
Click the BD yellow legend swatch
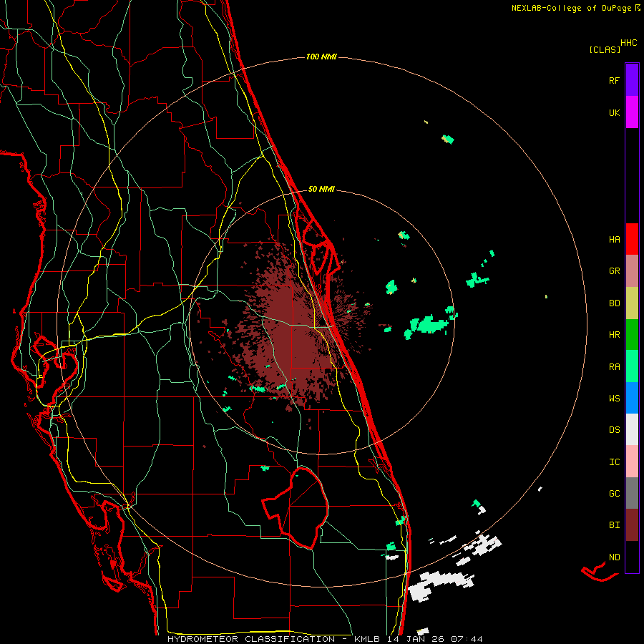tap(632, 303)
